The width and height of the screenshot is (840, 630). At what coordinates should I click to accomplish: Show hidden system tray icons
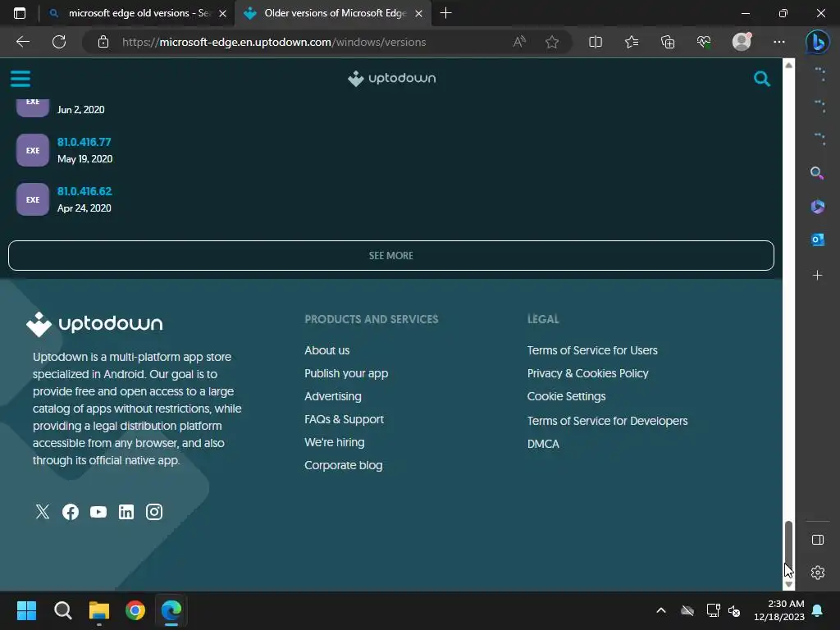pos(661,610)
